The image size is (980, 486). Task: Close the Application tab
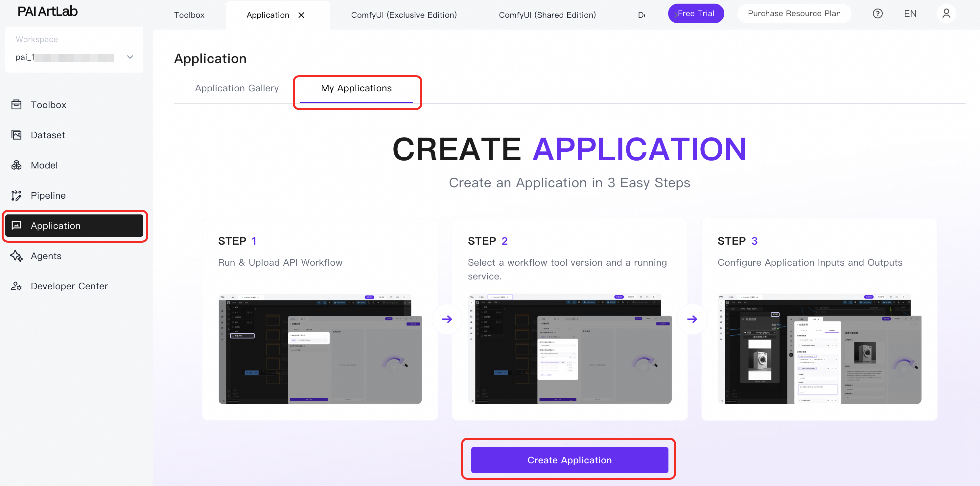click(x=301, y=15)
